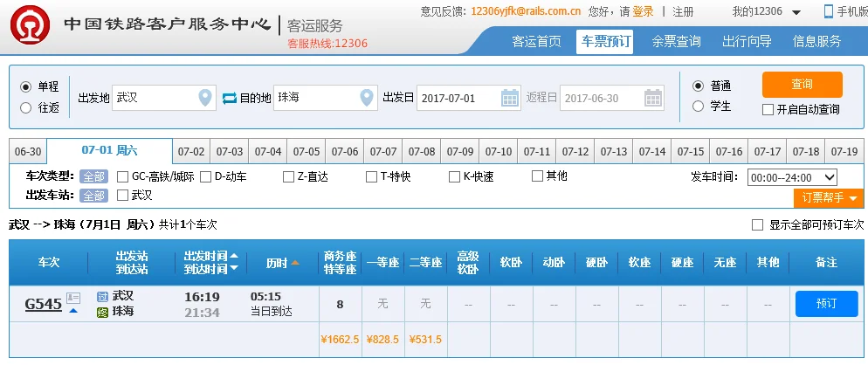Click the ¥828.5 first class price
Viewport: 868px width, 365px height.
pyautogui.click(x=382, y=340)
